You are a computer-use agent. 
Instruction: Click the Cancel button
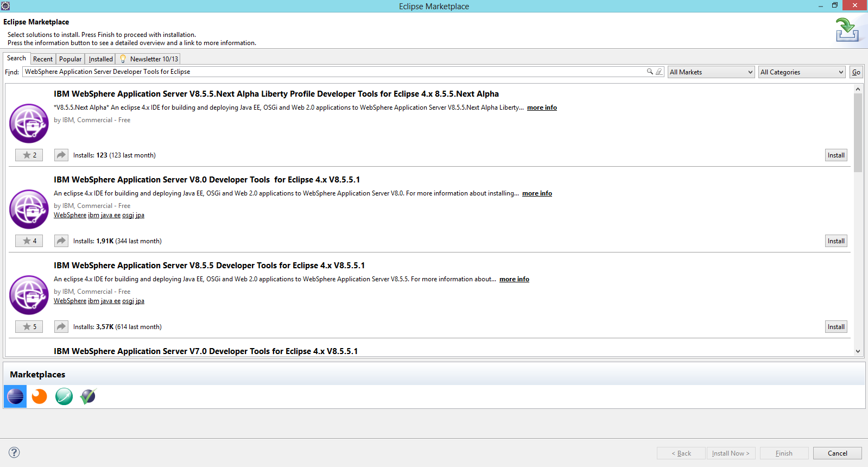coord(838,453)
